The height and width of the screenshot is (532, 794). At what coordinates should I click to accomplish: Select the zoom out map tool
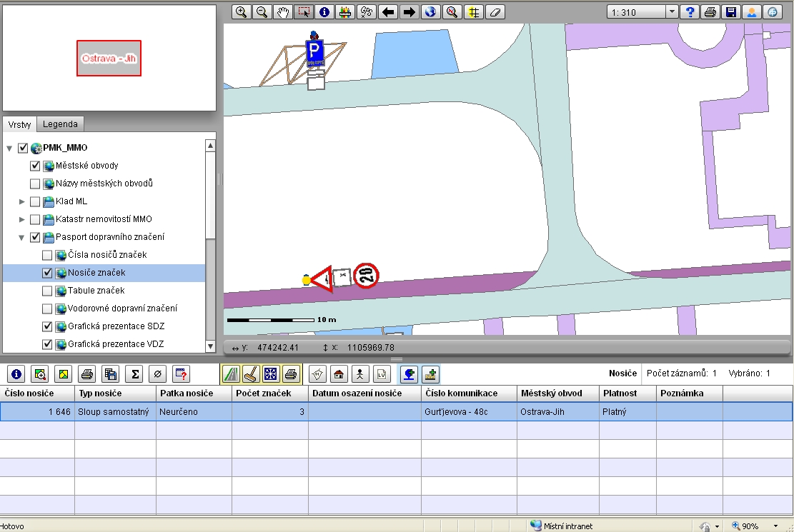click(x=262, y=12)
